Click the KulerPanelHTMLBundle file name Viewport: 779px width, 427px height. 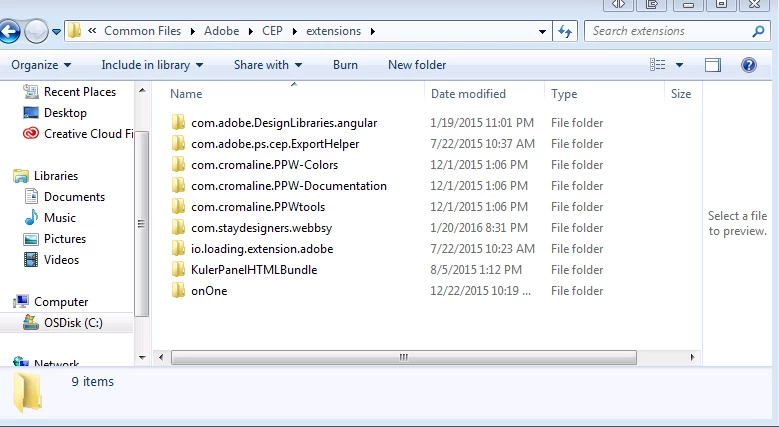click(254, 270)
